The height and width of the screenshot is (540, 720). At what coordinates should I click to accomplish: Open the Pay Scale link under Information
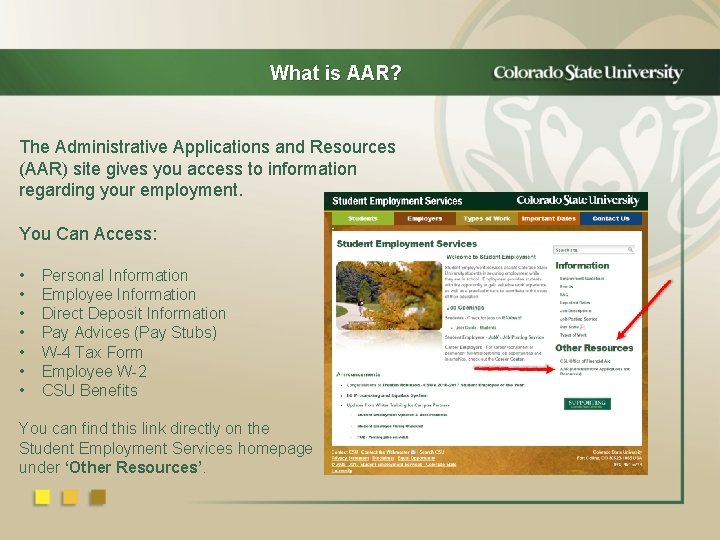click(x=569, y=327)
